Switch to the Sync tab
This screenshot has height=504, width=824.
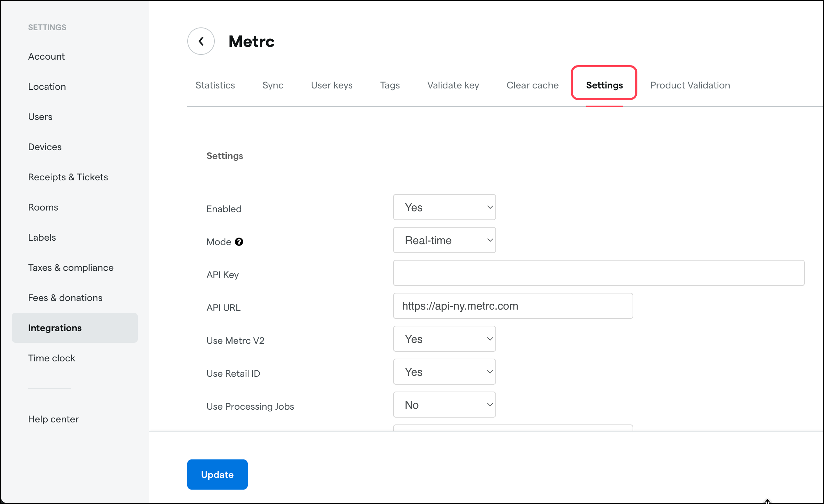(x=273, y=85)
